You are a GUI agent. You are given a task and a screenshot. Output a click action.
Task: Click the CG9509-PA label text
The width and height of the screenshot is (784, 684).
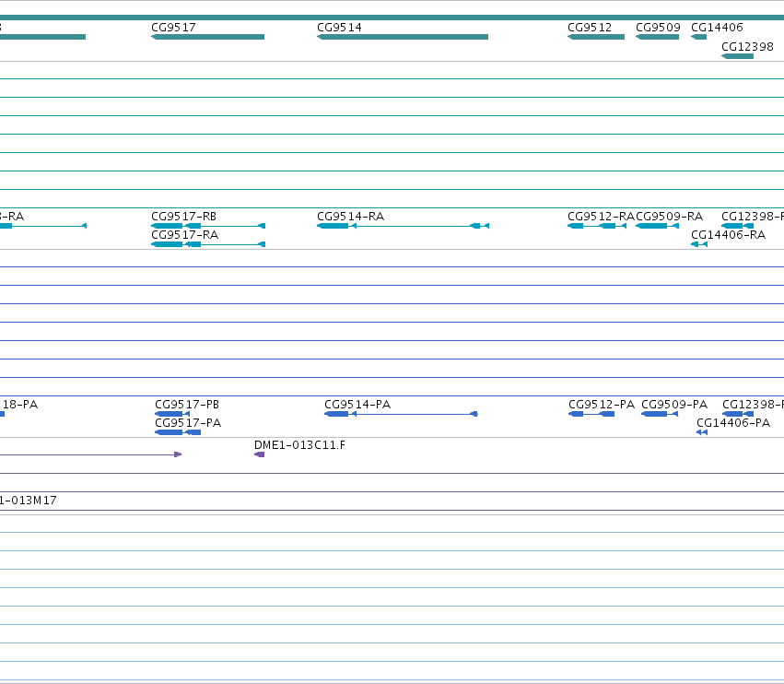674,405
